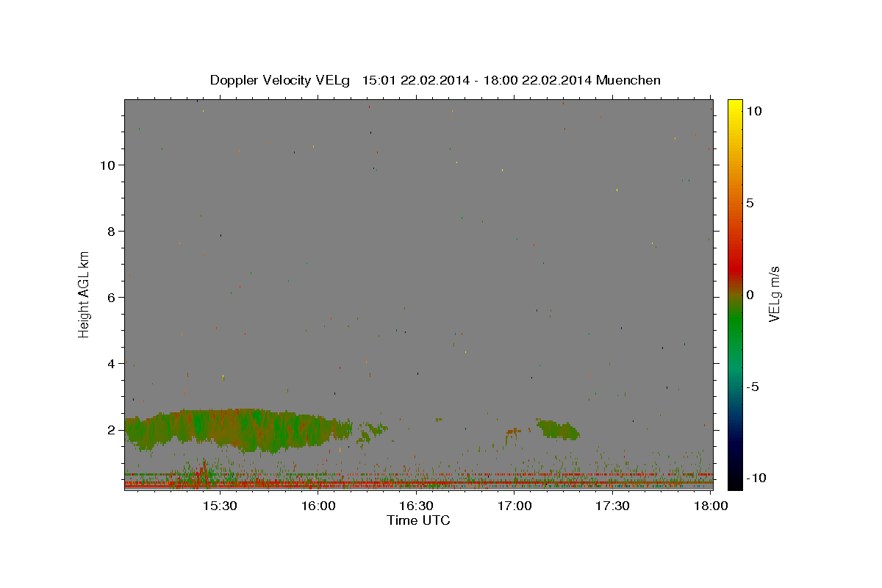The width and height of the screenshot is (882, 588).
Task: Click the colorbar value -10 label
Action: pyautogui.click(x=756, y=478)
